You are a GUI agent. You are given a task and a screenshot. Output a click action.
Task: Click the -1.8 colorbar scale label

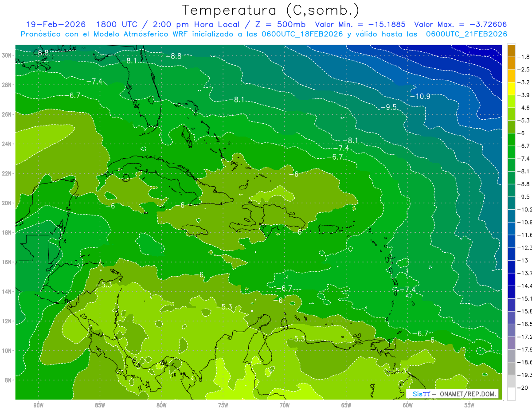(524, 57)
